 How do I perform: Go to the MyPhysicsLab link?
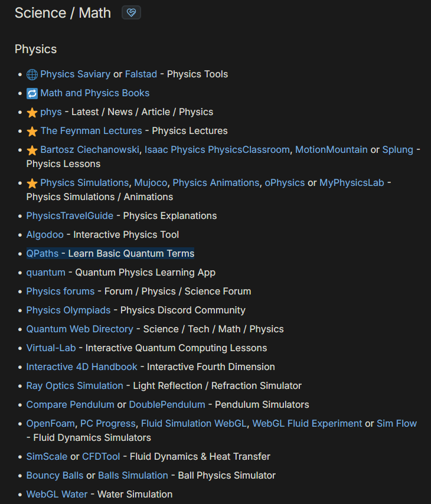pyautogui.click(x=351, y=182)
